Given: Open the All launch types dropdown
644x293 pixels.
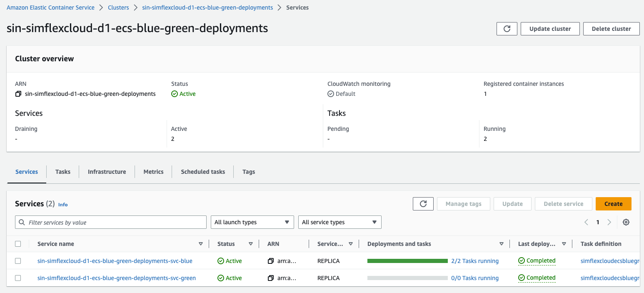Looking at the screenshot, I should click(x=252, y=222).
